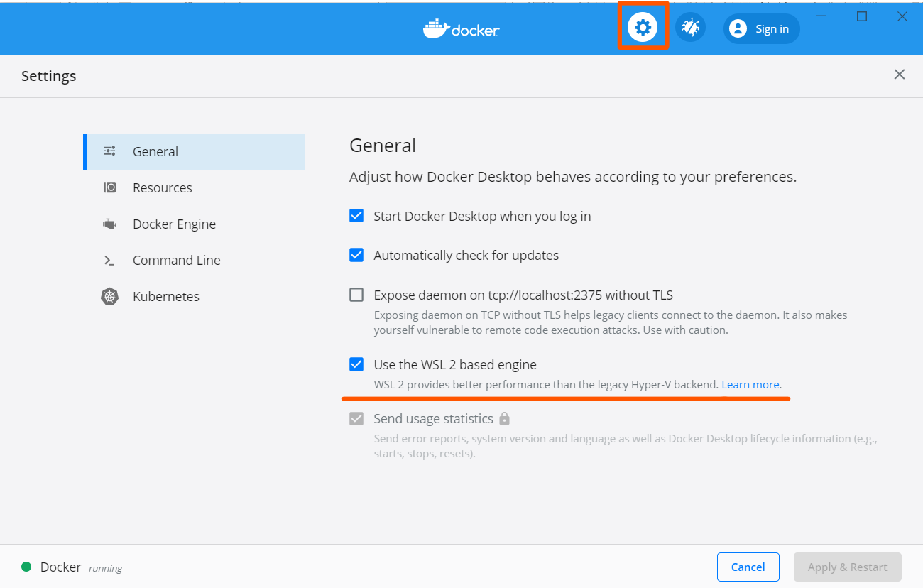Enable Expose daemon on tcp without TLS

tap(356, 294)
